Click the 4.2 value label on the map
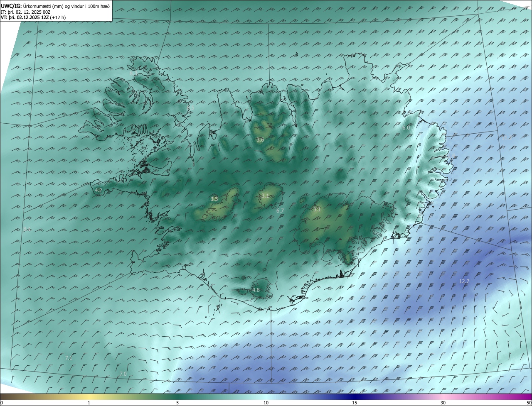 click(99, 191)
